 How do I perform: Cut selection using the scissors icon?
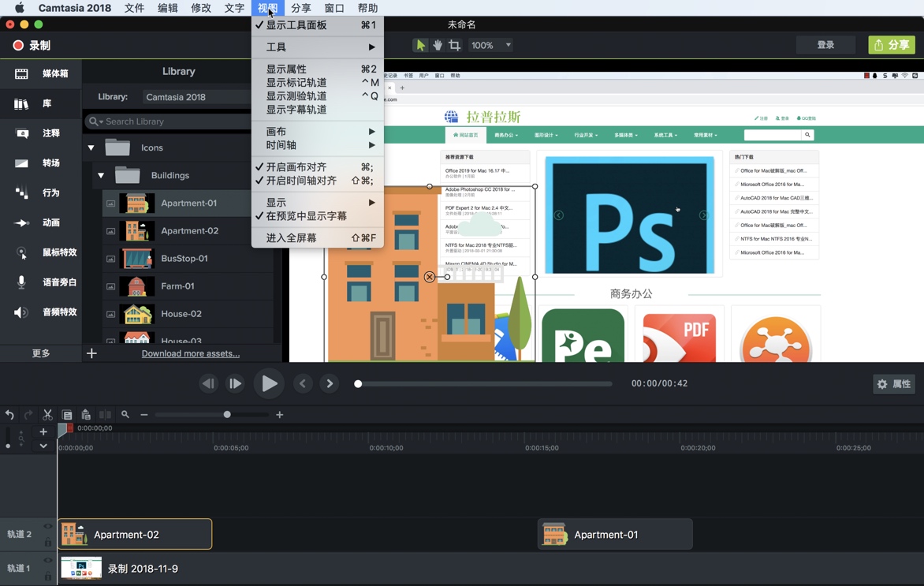click(x=47, y=414)
